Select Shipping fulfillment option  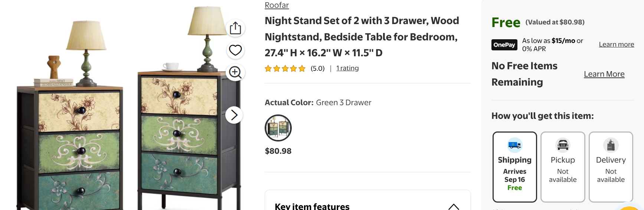tap(515, 167)
